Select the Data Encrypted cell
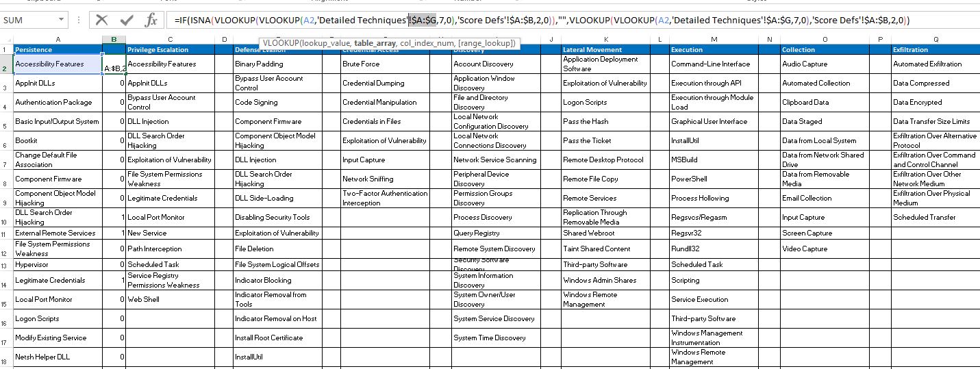 click(x=935, y=102)
